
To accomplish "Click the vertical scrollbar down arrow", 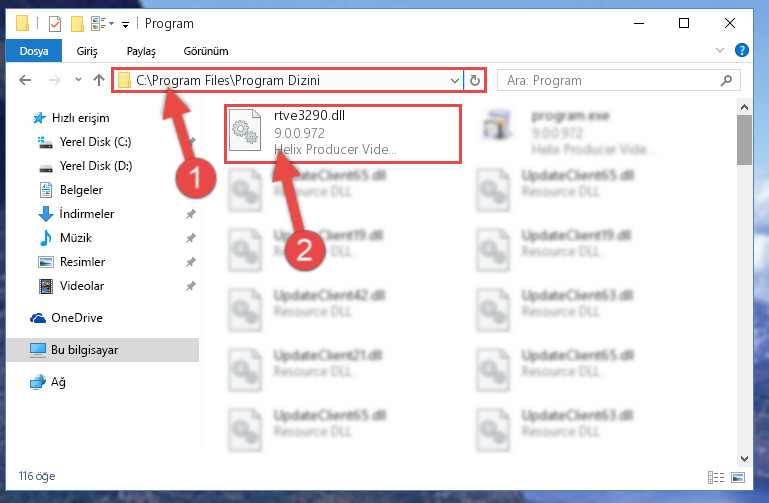I will tap(744, 459).
